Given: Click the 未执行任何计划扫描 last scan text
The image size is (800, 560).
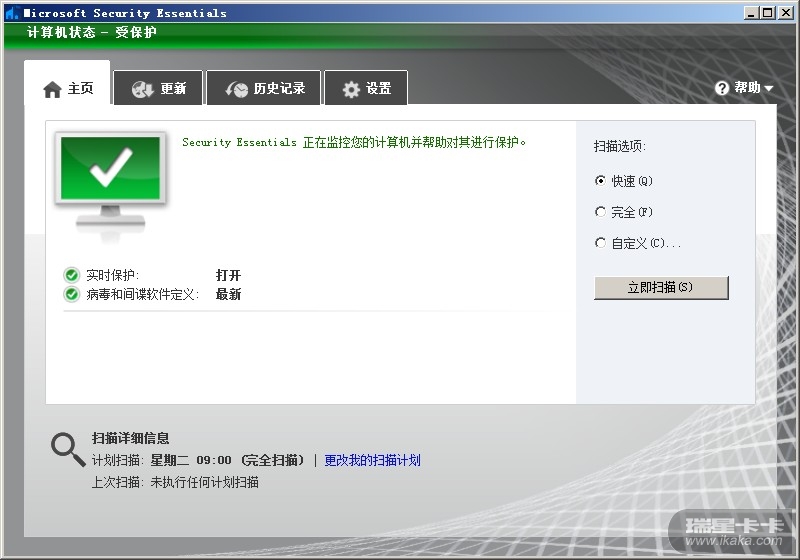Looking at the screenshot, I should click(x=204, y=482).
